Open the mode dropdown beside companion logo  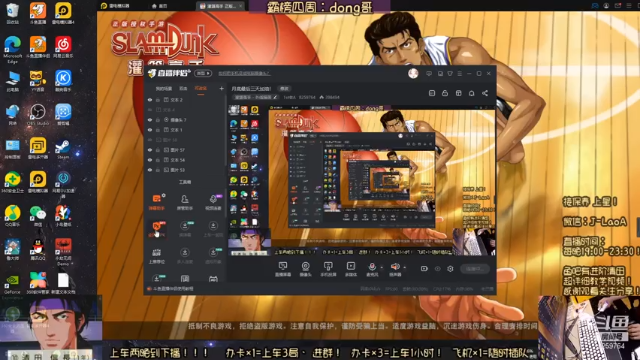[203, 73]
